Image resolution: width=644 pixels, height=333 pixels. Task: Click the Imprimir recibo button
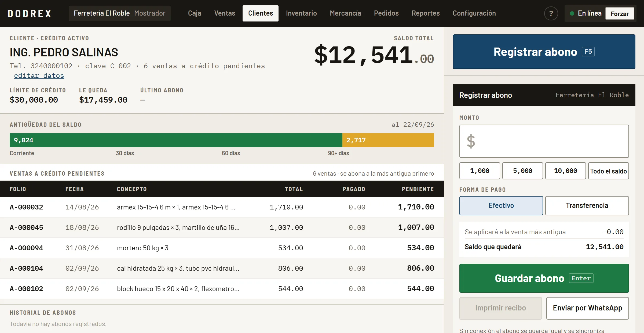[x=501, y=308]
